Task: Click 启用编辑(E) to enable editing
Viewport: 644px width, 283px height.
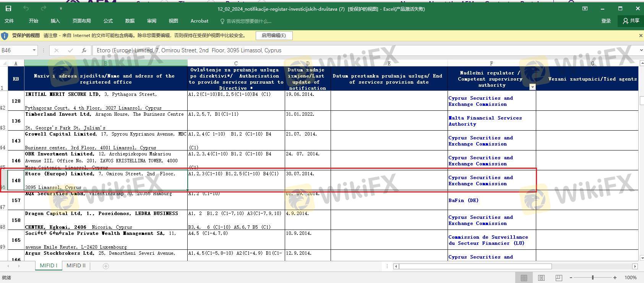Action: pos(274,36)
